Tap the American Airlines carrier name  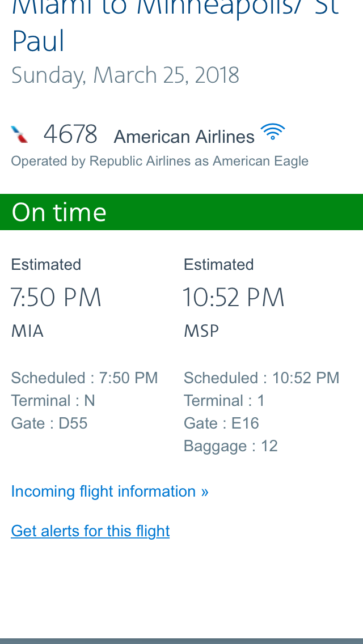[x=184, y=137]
